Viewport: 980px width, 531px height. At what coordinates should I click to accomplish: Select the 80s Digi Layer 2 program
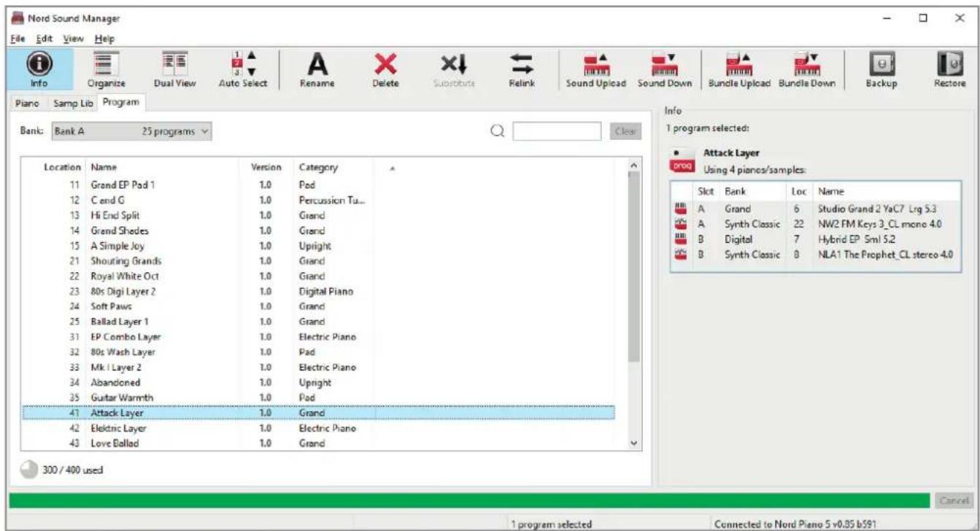click(x=319, y=291)
